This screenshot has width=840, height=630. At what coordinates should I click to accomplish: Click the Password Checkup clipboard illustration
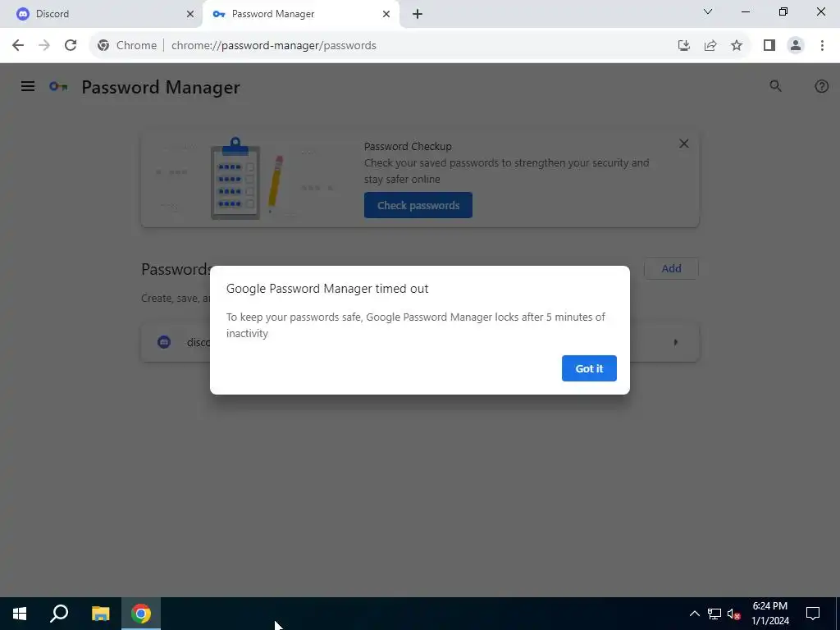click(x=235, y=178)
